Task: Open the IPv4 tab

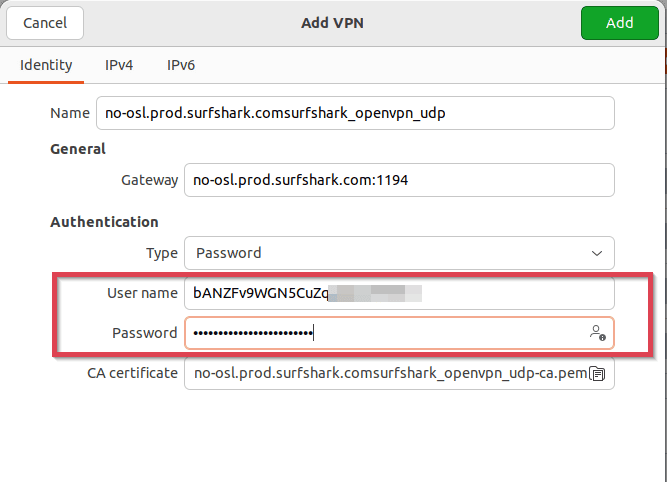Action: point(121,65)
